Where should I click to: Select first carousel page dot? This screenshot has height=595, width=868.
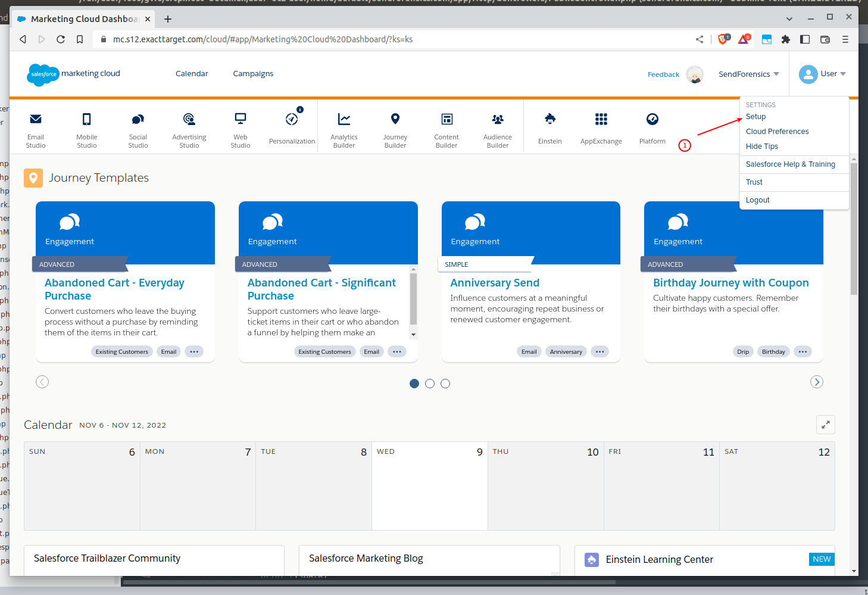coord(414,384)
